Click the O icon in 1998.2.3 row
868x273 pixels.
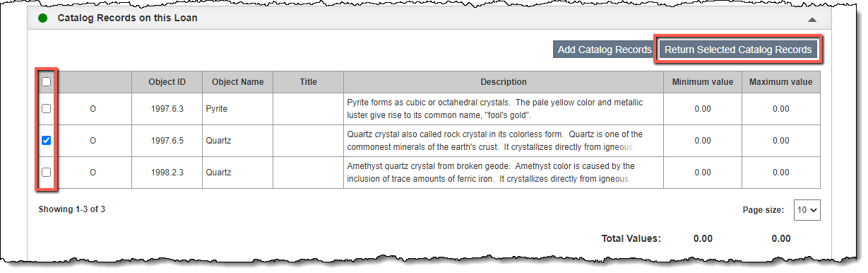93,172
